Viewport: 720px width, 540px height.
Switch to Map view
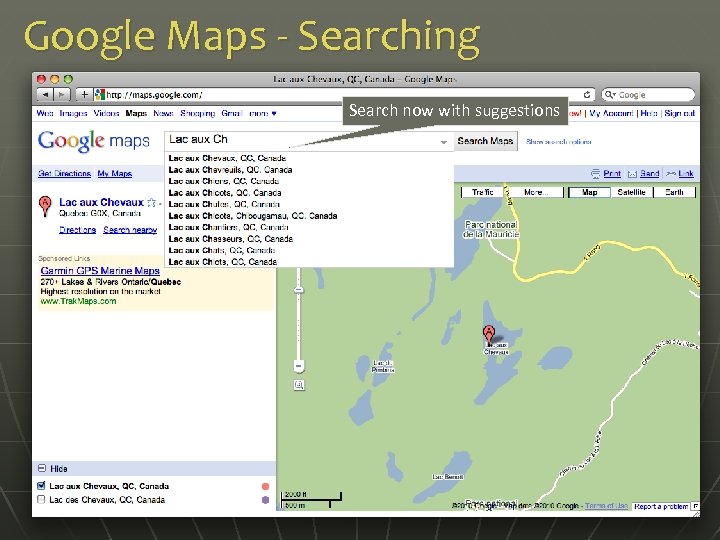[590, 192]
